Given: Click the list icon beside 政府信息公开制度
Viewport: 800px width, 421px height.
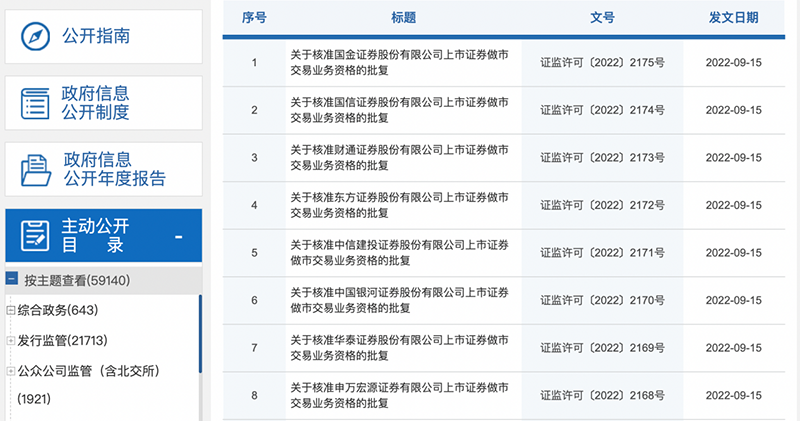Looking at the screenshot, I should [35, 103].
